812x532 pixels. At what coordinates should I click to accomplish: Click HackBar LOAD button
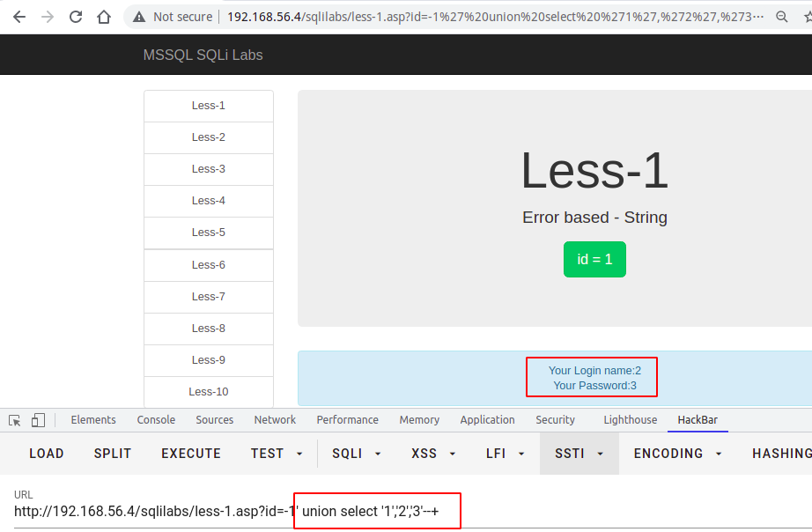[x=47, y=454]
